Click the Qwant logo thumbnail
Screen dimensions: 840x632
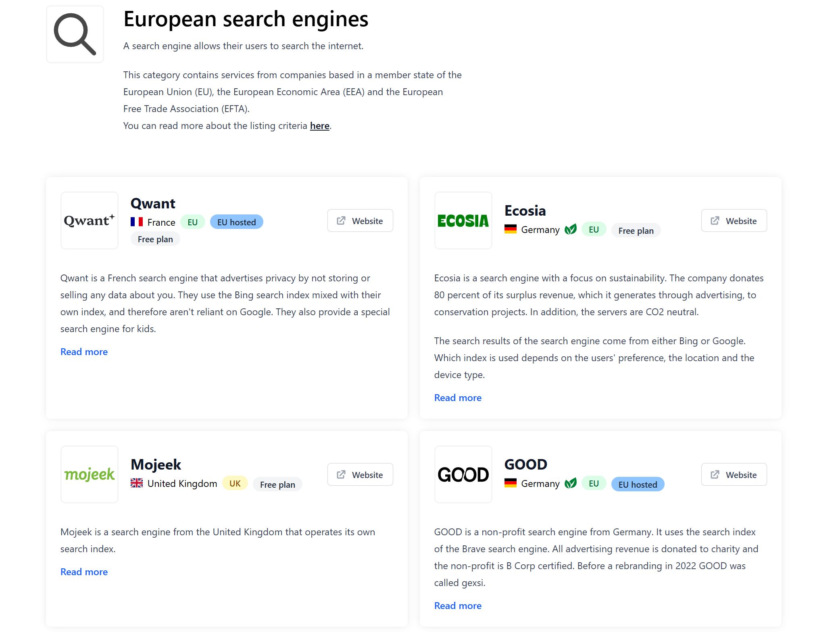tap(90, 220)
